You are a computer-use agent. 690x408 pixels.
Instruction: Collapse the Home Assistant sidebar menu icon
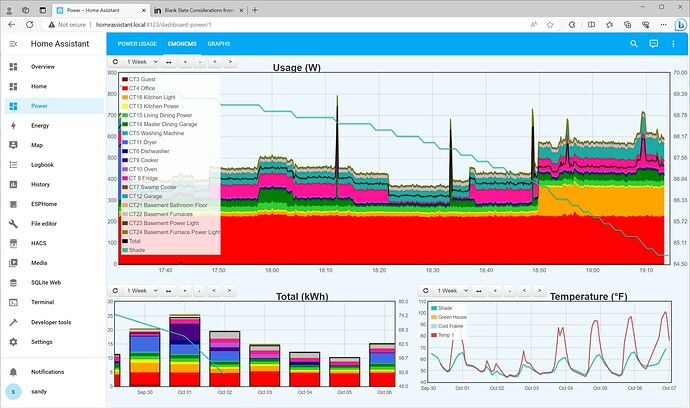[13, 44]
